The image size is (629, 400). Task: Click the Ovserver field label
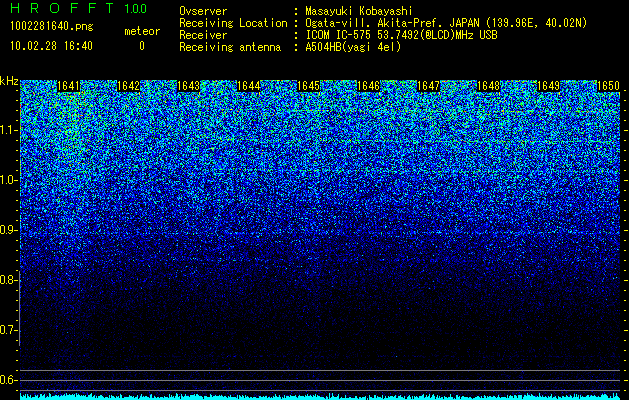[203, 11]
